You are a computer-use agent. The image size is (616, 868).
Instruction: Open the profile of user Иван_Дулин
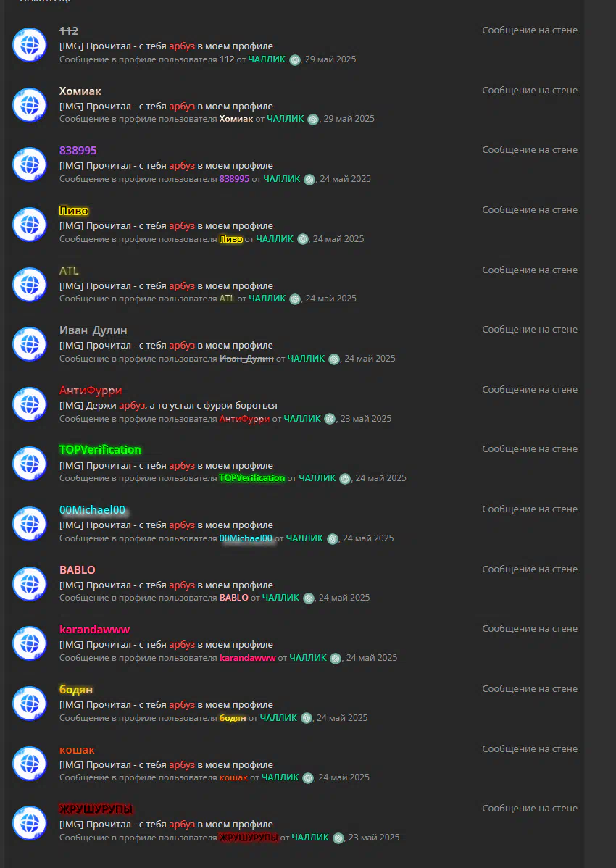tap(93, 330)
